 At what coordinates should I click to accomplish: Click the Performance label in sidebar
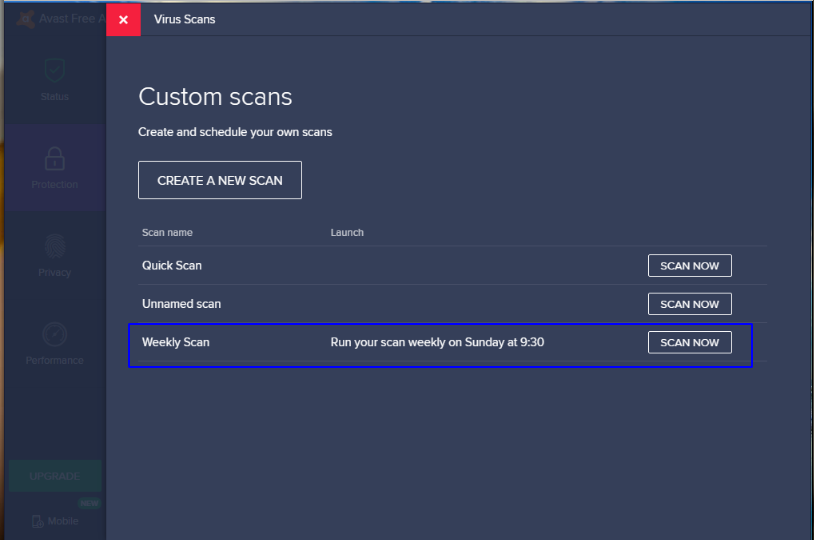click(x=55, y=360)
